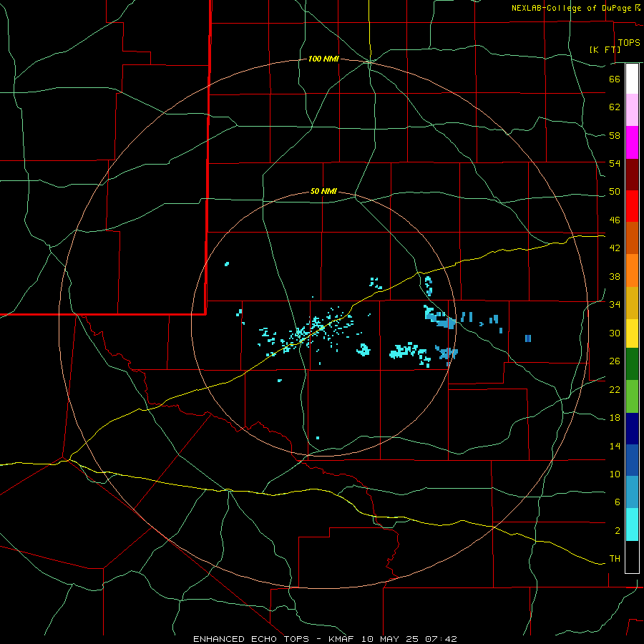Click the legend value 26
Screen dimensions: 644x644
(615, 361)
